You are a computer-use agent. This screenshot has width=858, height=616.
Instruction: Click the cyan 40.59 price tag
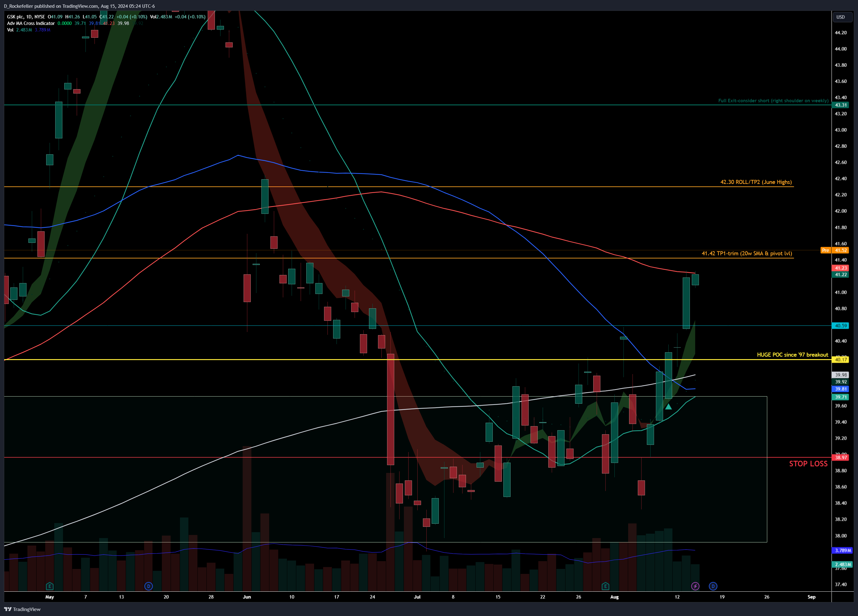coord(841,325)
